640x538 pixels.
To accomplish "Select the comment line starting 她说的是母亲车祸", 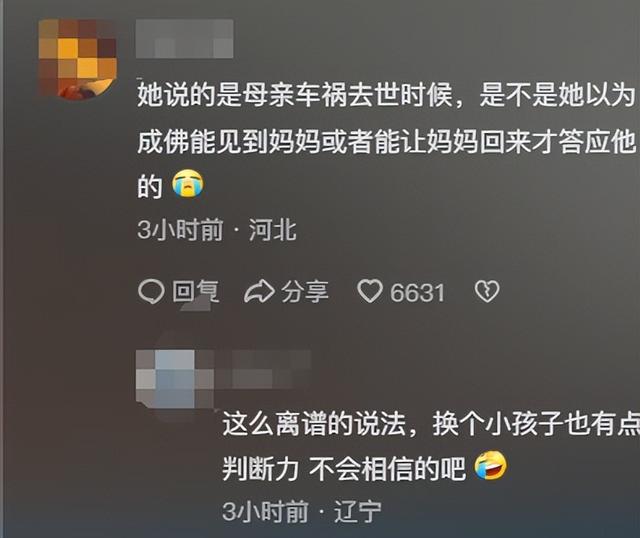I will tap(386, 95).
